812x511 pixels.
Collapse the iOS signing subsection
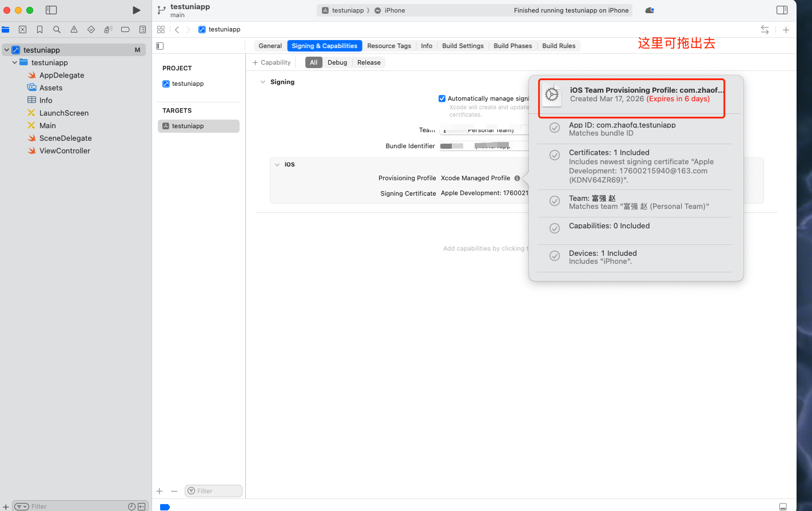tap(277, 164)
